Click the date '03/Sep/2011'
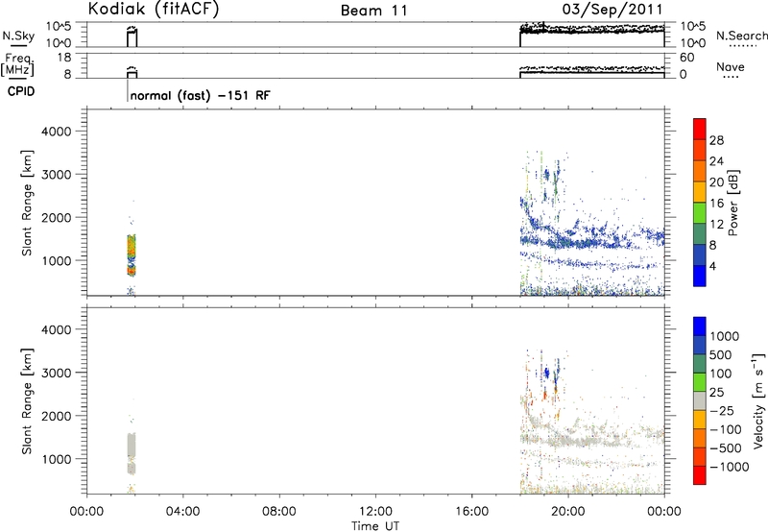The width and height of the screenshot is (768, 532). pos(612,10)
